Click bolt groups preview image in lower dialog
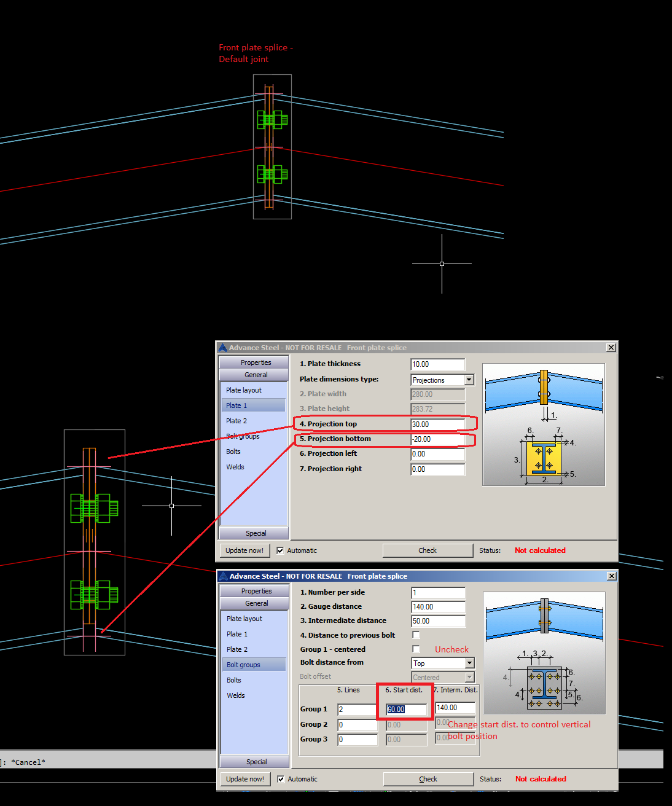 click(544, 653)
